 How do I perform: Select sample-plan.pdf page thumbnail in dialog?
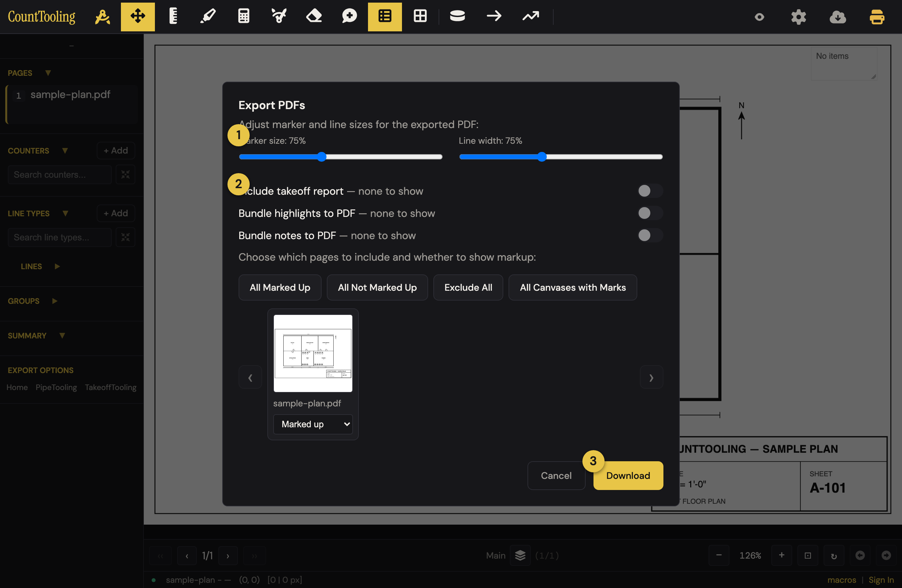[313, 353]
